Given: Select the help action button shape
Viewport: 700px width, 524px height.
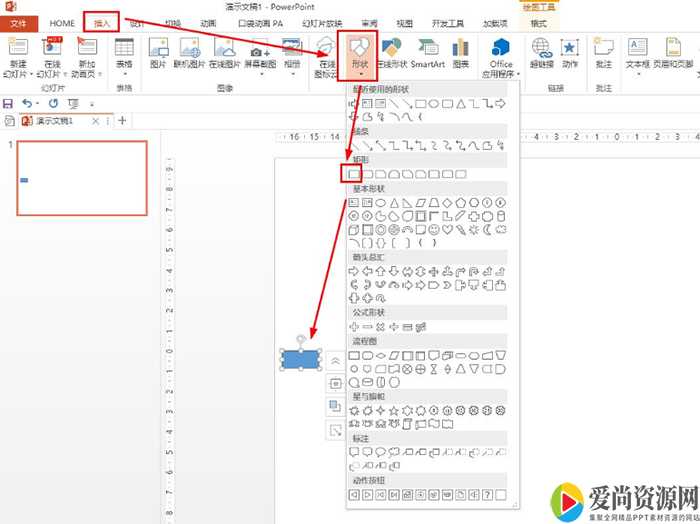Looking at the screenshot, I should [x=487, y=494].
